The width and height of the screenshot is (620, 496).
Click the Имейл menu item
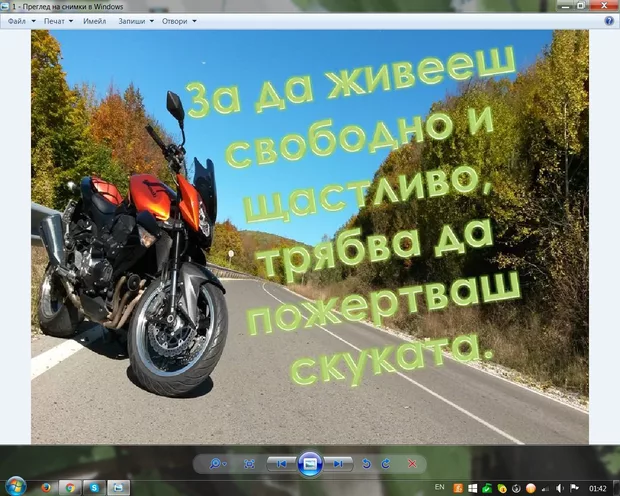[95, 21]
